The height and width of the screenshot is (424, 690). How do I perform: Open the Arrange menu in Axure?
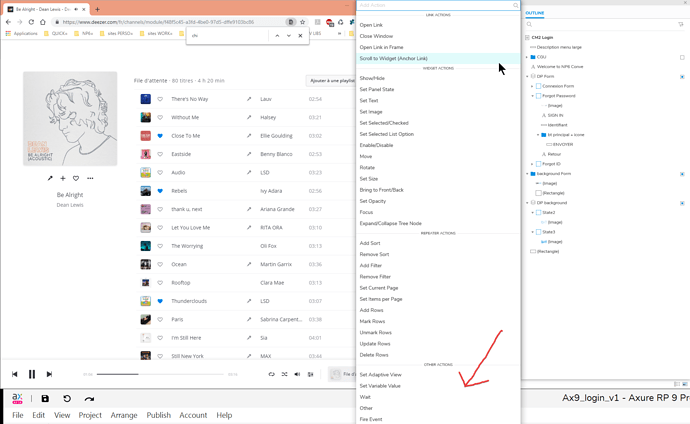click(124, 415)
